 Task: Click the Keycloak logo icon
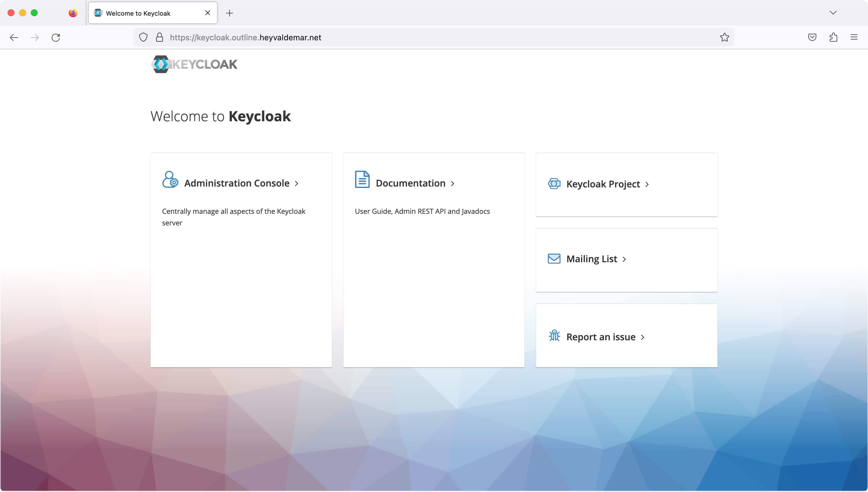pyautogui.click(x=161, y=64)
